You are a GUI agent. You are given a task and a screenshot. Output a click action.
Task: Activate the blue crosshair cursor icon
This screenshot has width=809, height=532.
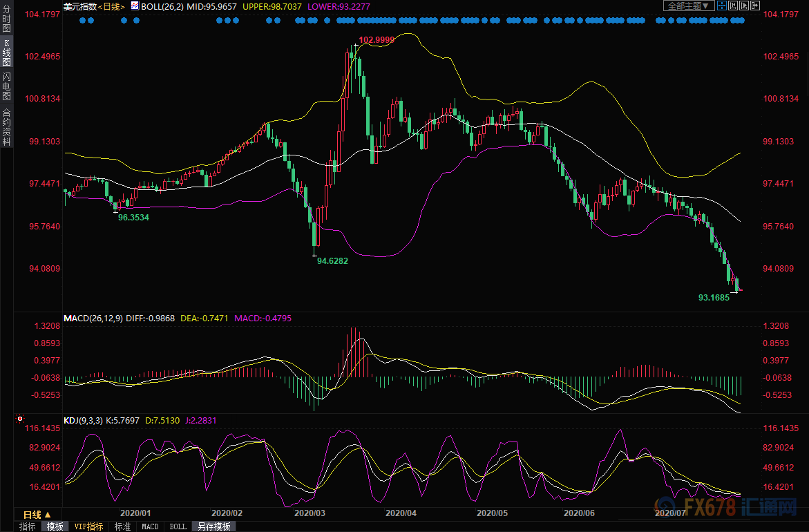[x=721, y=6]
